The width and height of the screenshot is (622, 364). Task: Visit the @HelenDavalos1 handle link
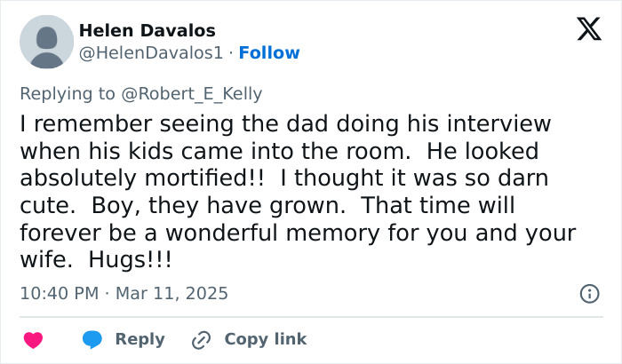pos(153,52)
